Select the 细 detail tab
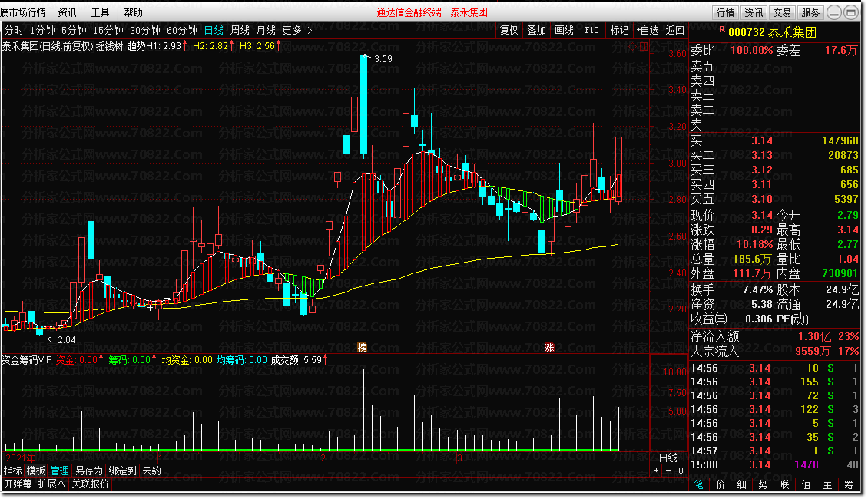Viewport: 868px width, 499px height. [x=742, y=484]
